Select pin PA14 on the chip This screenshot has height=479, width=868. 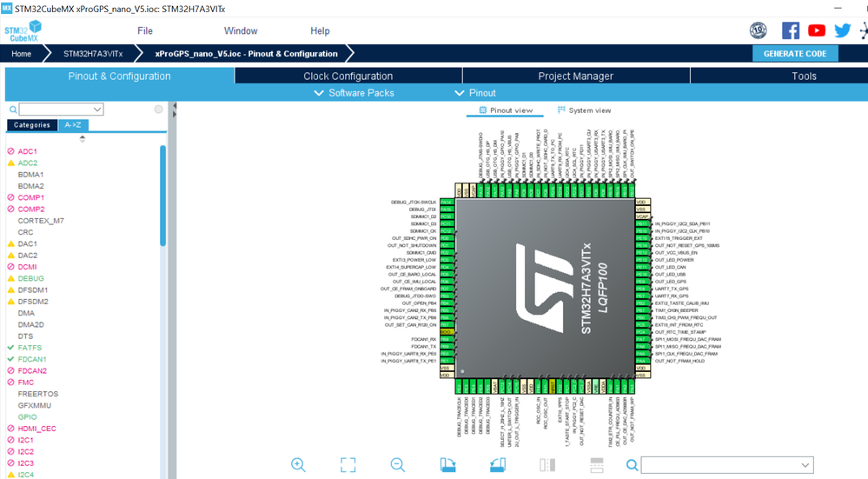point(447,203)
